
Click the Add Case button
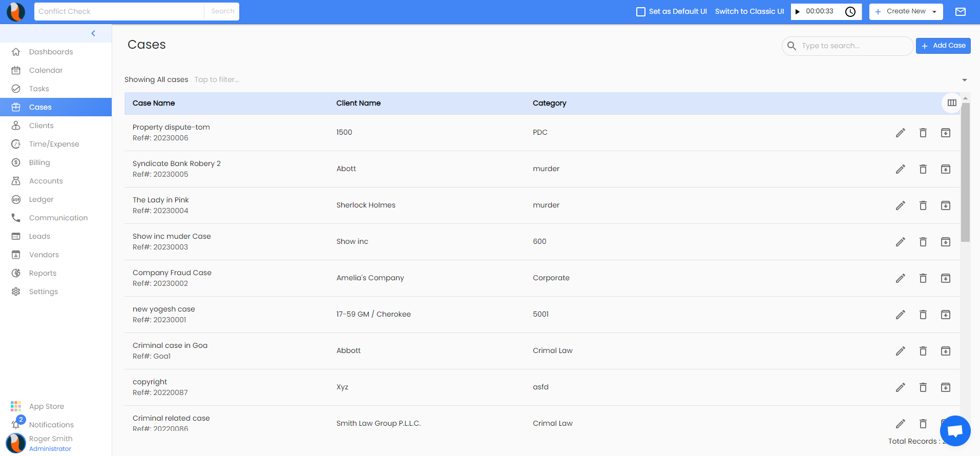point(943,46)
